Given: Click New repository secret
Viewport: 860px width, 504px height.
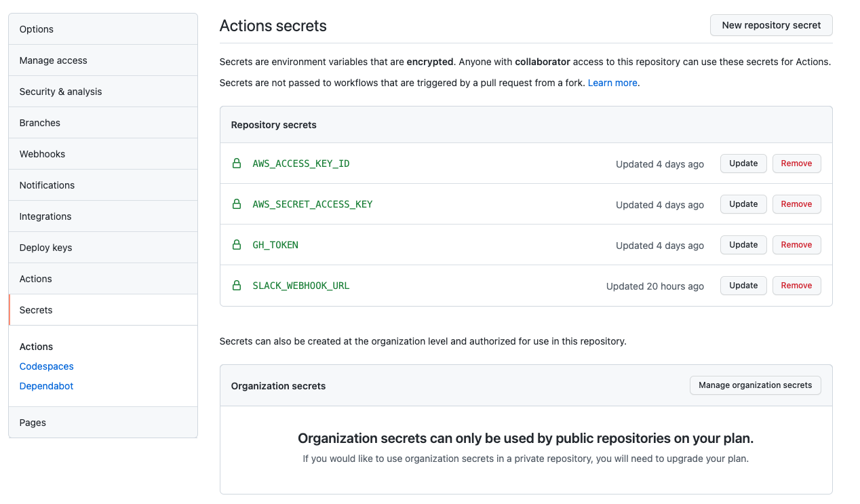Looking at the screenshot, I should (771, 25).
